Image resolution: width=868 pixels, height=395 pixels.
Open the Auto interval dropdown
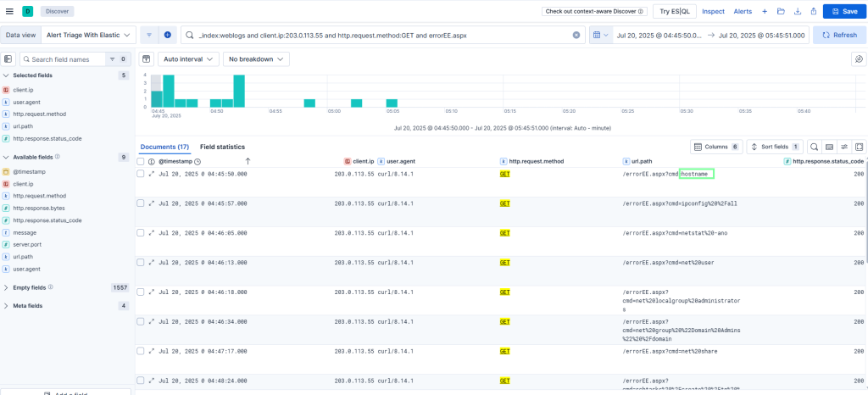(x=187, y=59)
